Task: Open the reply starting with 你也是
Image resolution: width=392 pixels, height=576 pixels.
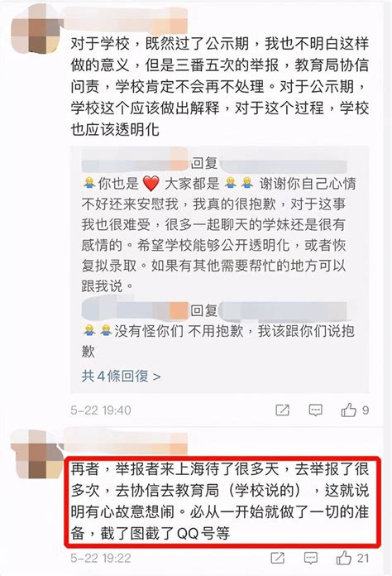Action: coord(219,234)
